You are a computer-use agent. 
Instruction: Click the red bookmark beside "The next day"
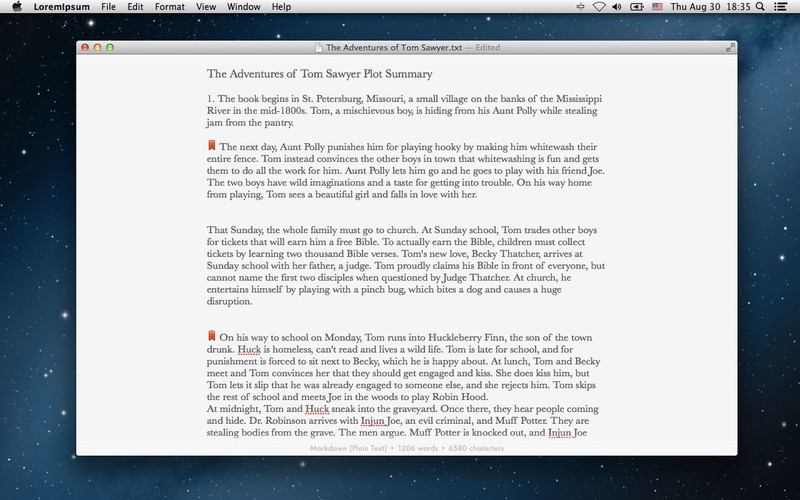212,145
